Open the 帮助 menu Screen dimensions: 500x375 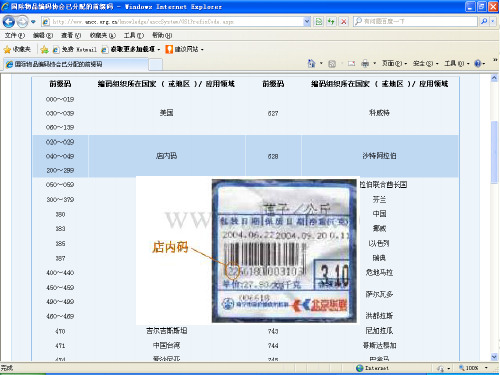coord(162,35)
